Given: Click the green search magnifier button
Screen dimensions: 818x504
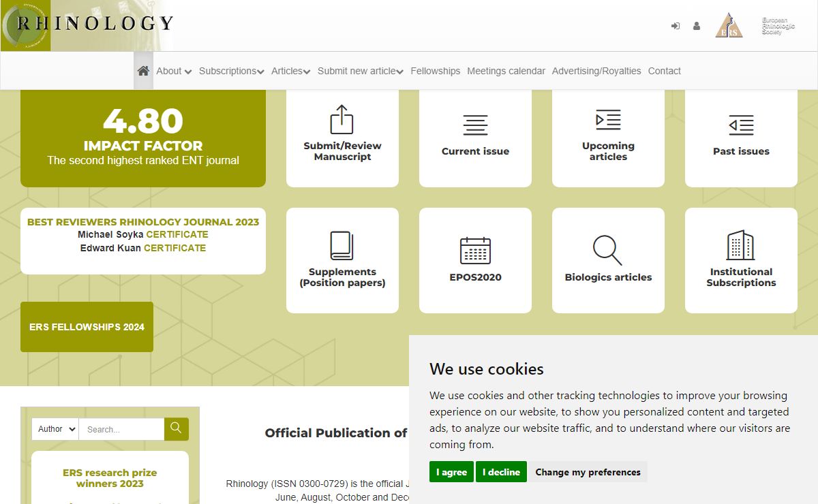Looking at the screenshot, I should [x=176, y=429].
